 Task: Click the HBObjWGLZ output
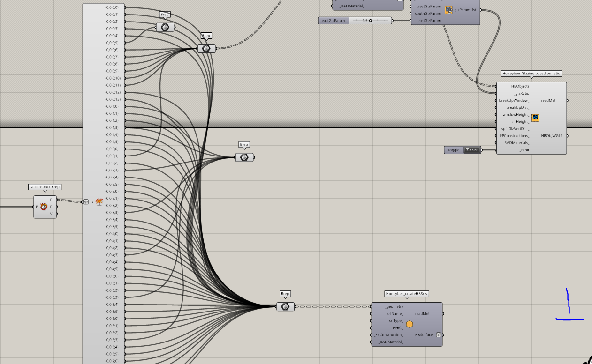552,136
